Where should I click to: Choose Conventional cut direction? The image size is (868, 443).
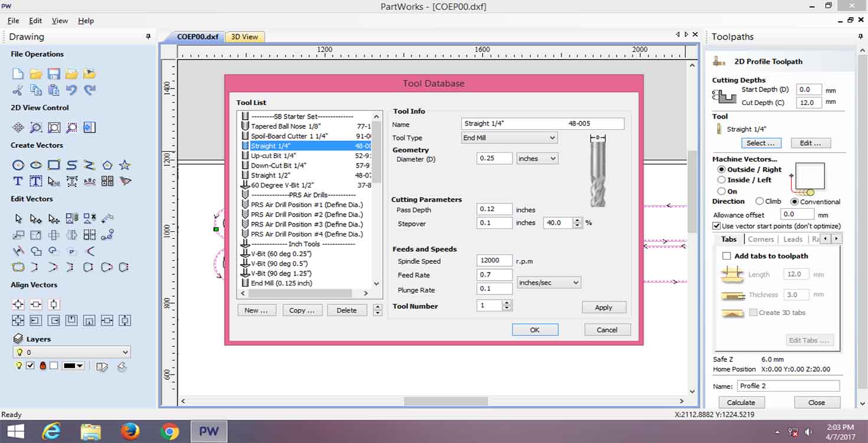(x=794, y=201)
